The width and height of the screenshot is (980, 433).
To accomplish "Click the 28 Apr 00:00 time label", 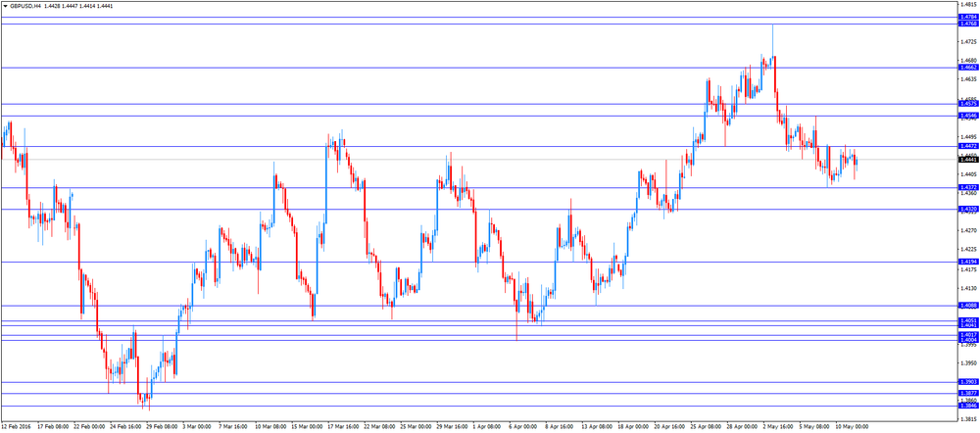I will point(744,428).
